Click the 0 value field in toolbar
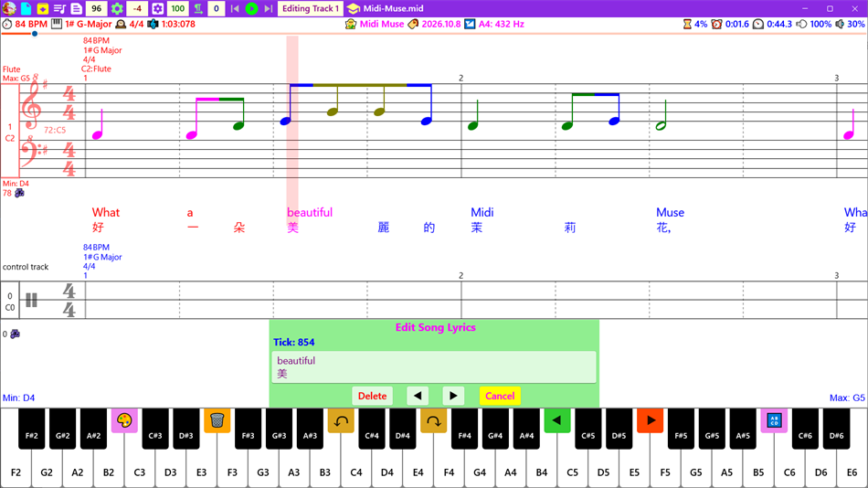 [x=217, y=8]
